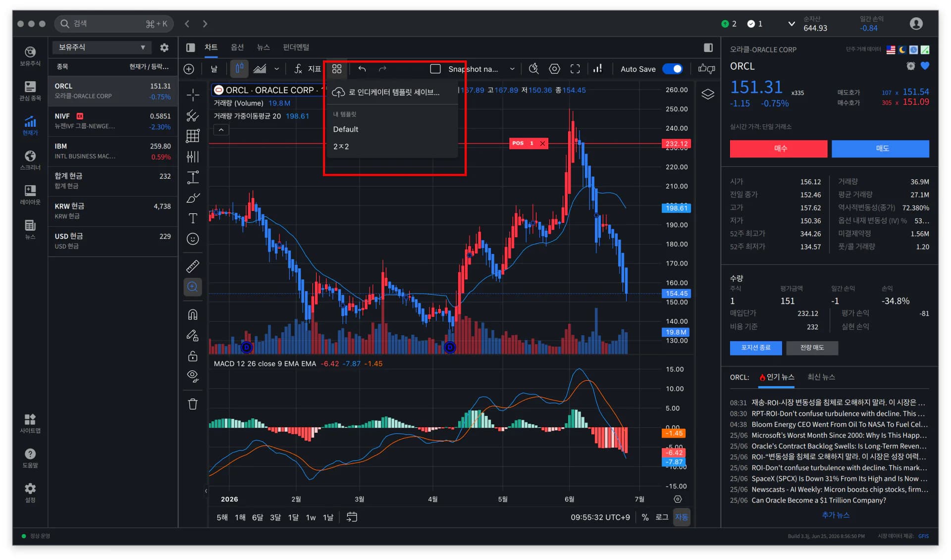Select the Default template menu item

click(392, 129)
